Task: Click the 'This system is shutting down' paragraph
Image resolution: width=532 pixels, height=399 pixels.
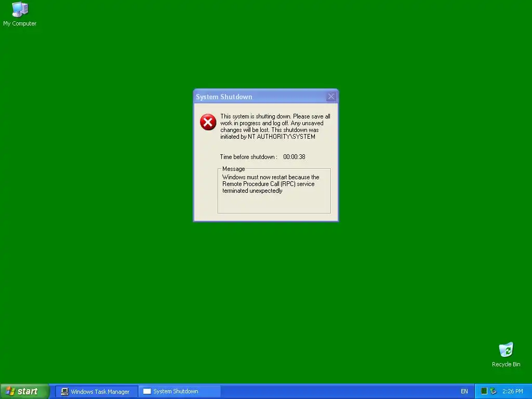Action: [275, 126]
